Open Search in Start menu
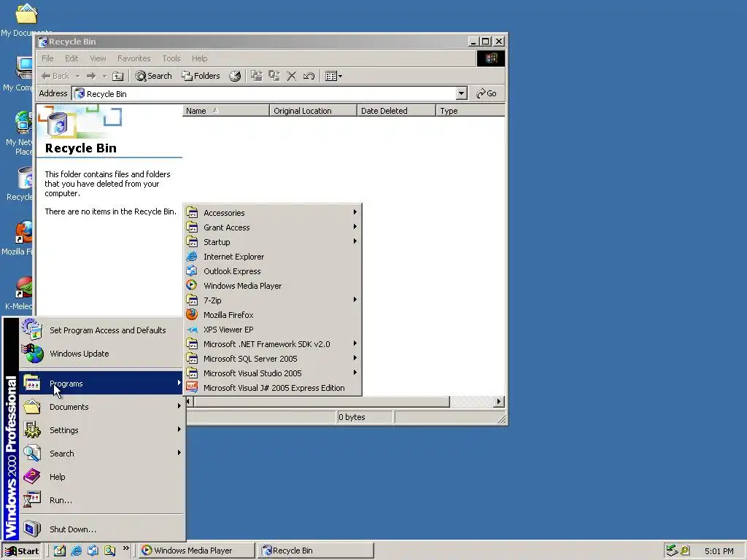 tap(101, 454)
